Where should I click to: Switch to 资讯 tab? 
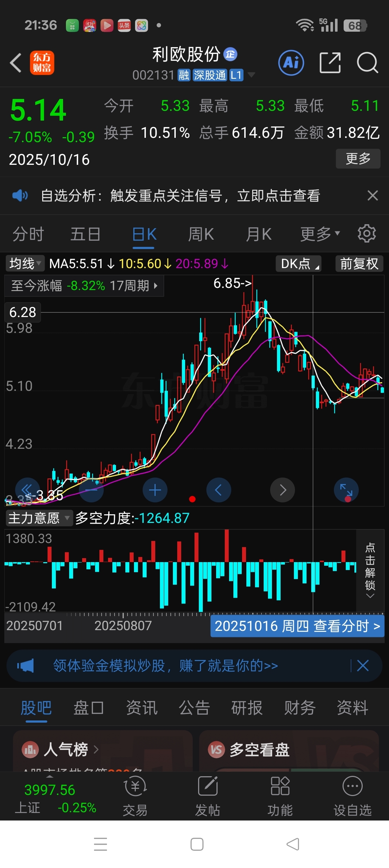tap(142, 708)
